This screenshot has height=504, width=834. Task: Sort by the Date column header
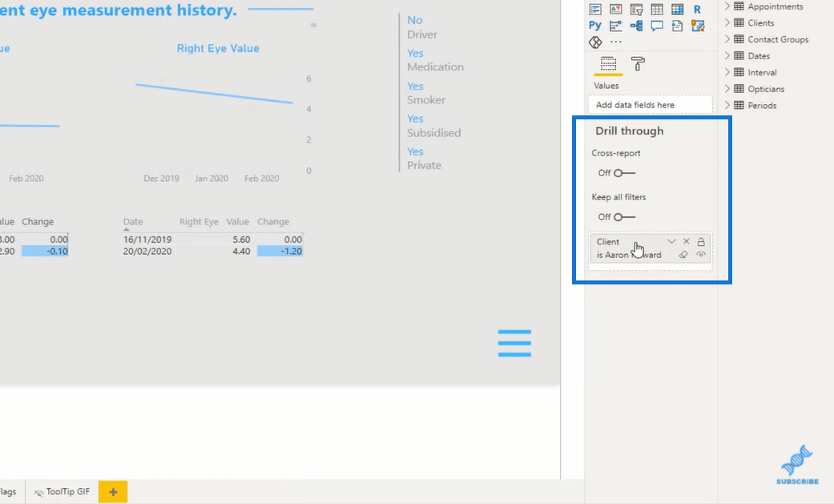[133, 221]
